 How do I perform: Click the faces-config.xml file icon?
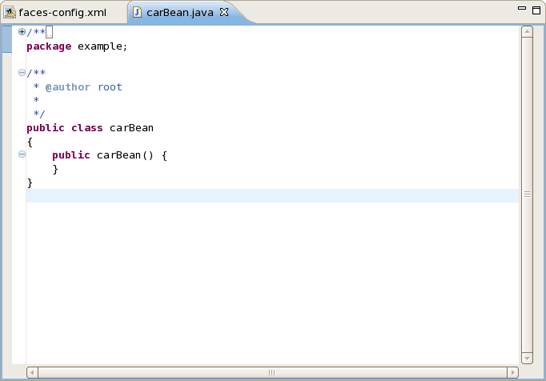point(9,13)
